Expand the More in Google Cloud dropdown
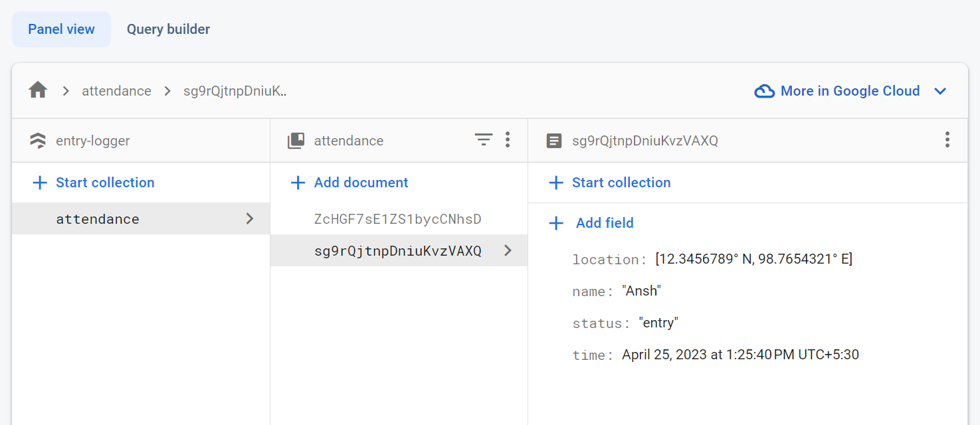980x425 pixels. coord(941,91)
